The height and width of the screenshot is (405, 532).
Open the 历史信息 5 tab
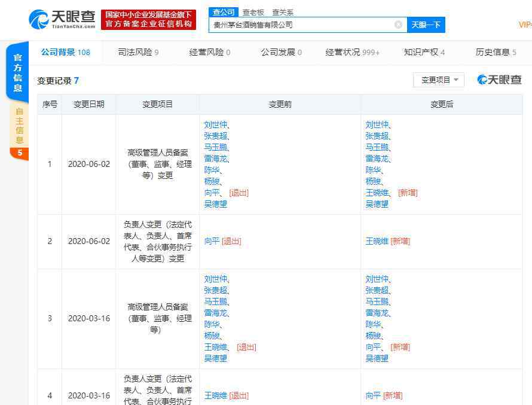click(496, 52)
